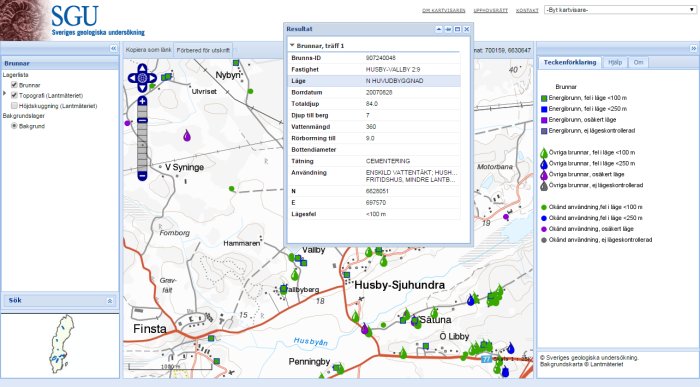Click the globe full-extent icon
Screen dimensions: 700x387
(x=142, y=78)
